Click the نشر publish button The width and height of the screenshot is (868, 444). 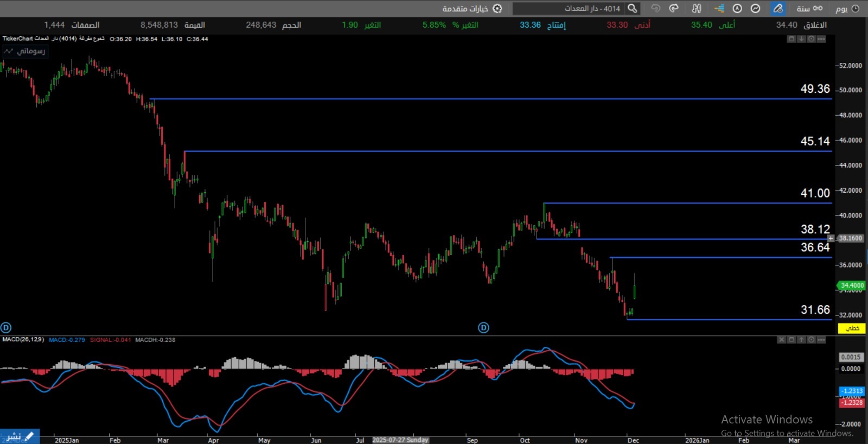20,436
